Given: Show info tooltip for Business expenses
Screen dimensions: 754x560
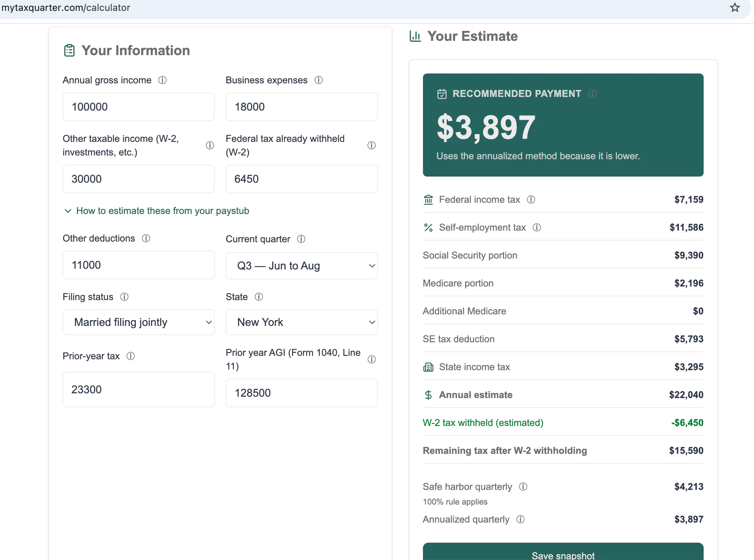Looking at the screenshot, I should pyautogui.click(x=318, y=80).
